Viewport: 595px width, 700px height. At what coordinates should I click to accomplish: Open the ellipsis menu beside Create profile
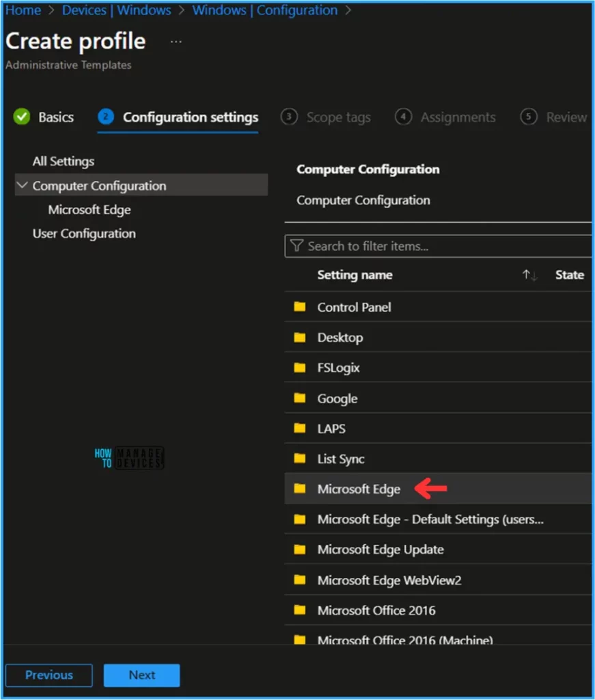(176, 42)
